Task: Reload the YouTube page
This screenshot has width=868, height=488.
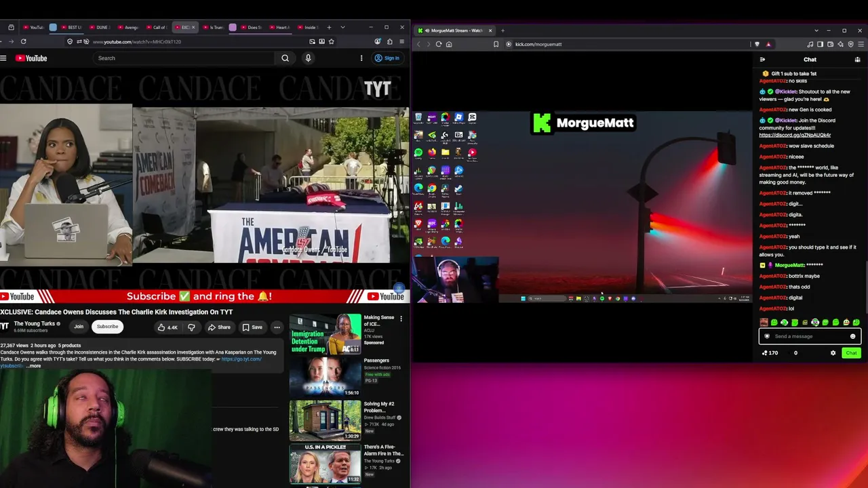Action: [23, 41]
